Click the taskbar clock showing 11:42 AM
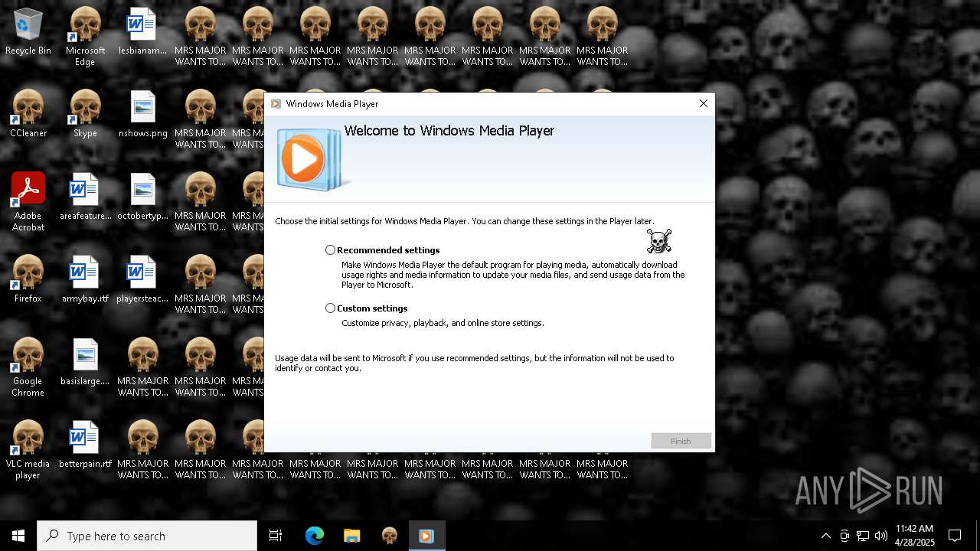 click(x=915, y=536)
